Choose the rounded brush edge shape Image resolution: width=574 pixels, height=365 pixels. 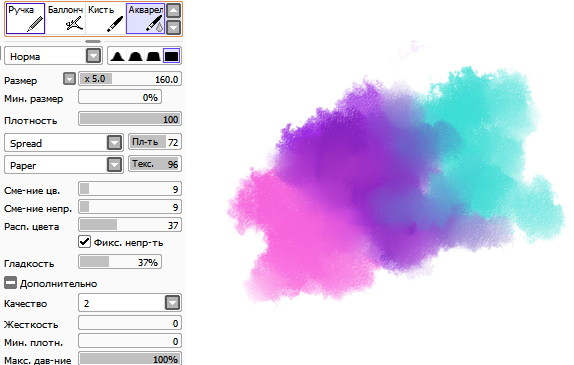(x=135, y=56)
